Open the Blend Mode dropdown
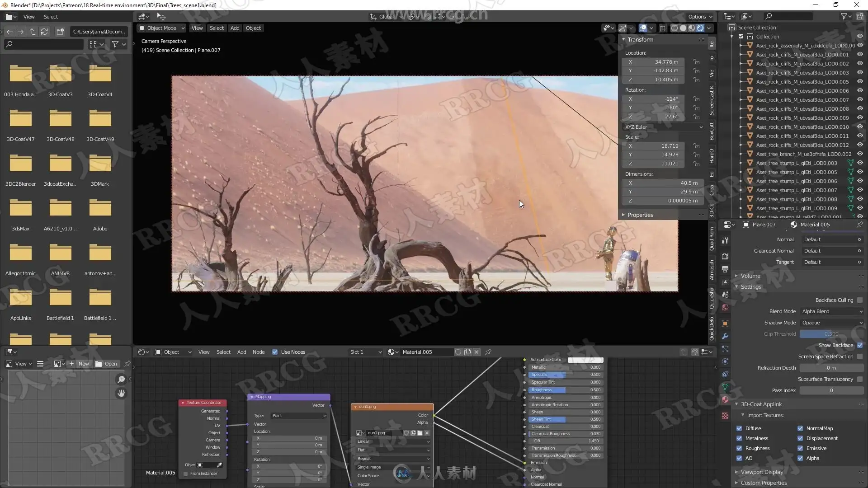The image size is (868, 488). [832, 311]
